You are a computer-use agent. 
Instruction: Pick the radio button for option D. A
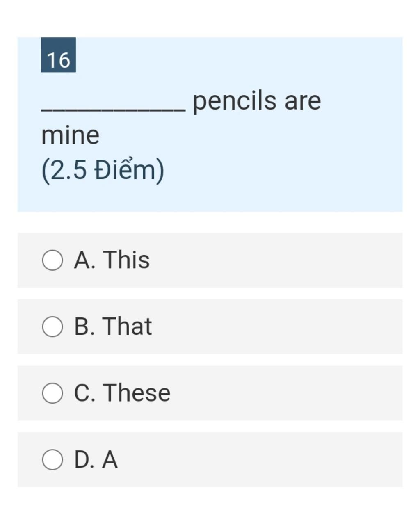[52, 460]
